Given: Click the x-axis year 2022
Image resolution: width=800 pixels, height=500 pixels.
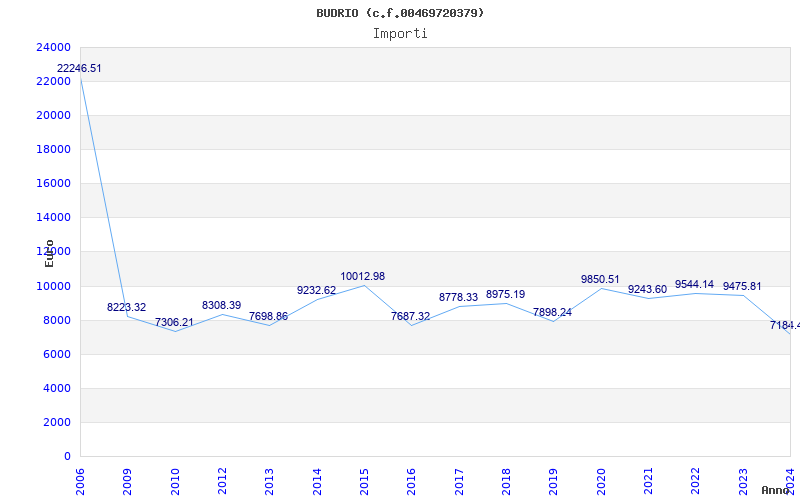Looking at the screenshot, I should click(x=695, y=482).
